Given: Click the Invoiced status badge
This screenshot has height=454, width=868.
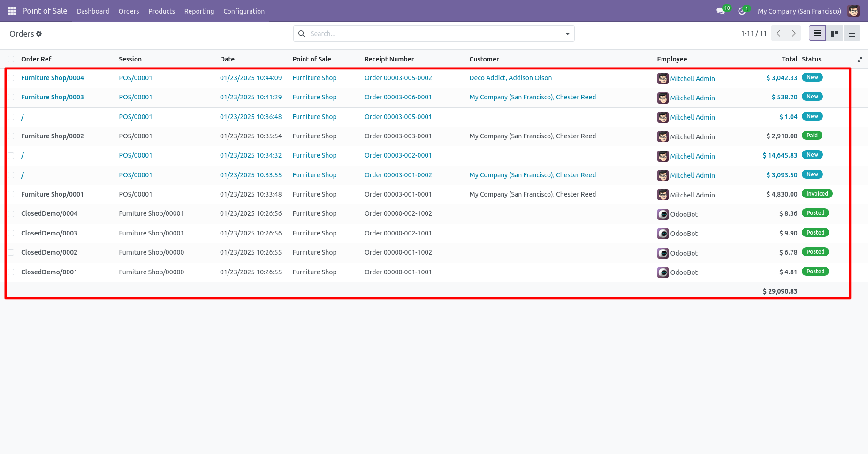Looking at the screenshot, I should [x=817, y=194].
